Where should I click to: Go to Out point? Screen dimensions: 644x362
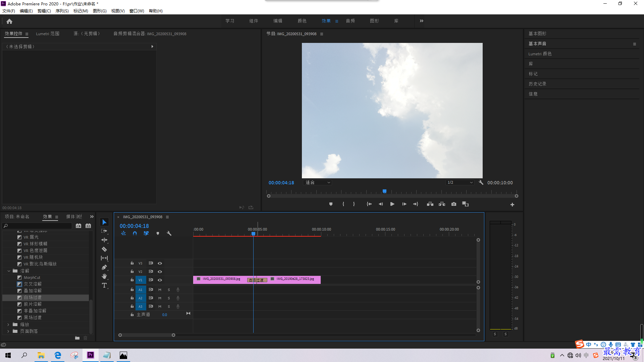[x=416, y=204]
